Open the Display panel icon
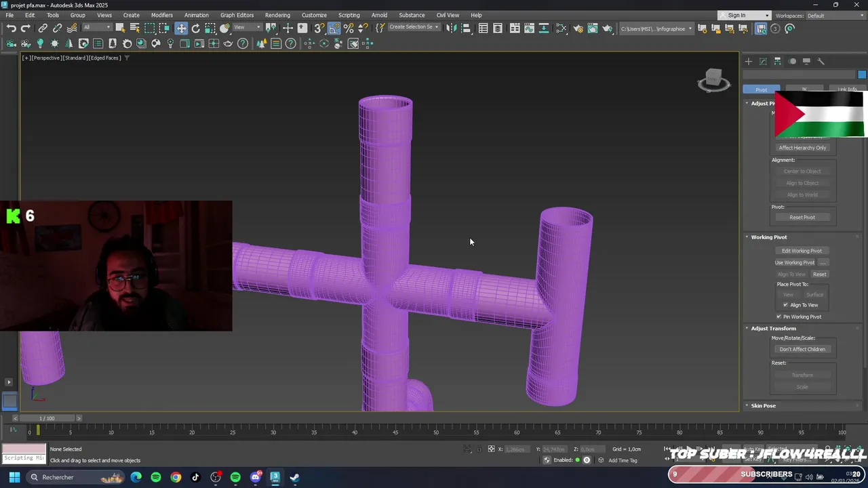Image resolution: width=868 pixels, height=488 pixels. pos(806,61)
